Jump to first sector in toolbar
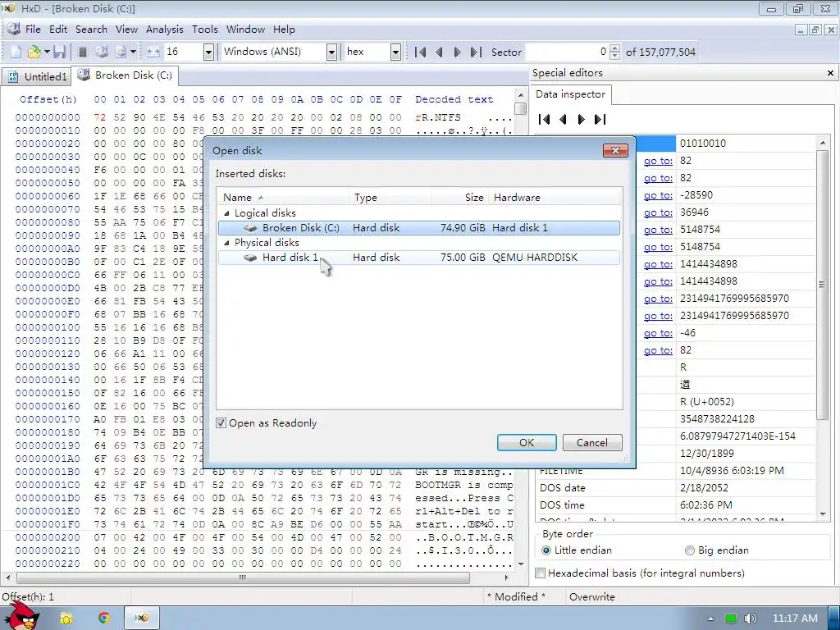 (421, 52)
